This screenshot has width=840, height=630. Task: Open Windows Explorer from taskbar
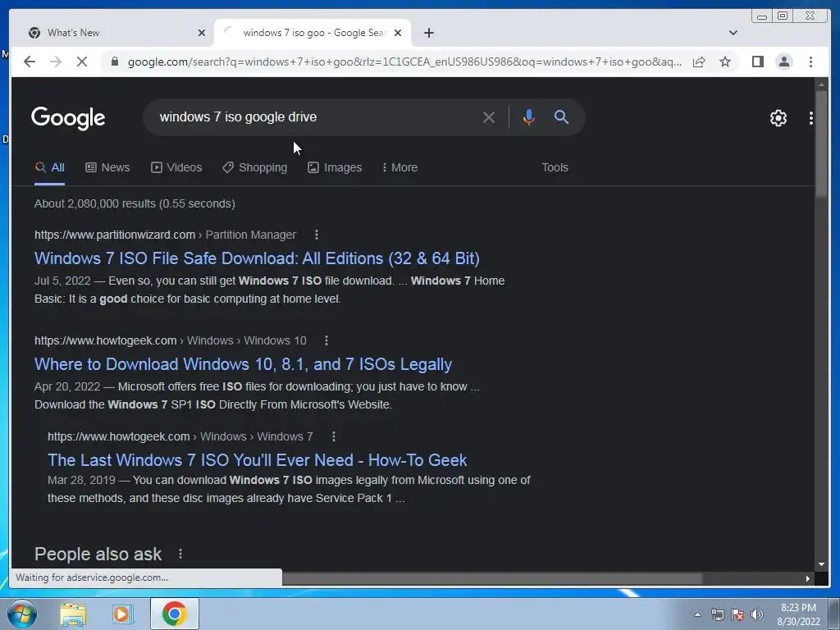73,614
